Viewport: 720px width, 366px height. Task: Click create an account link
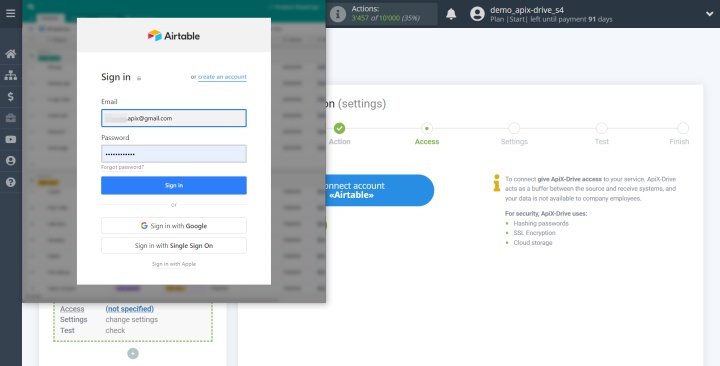[222, 77]
